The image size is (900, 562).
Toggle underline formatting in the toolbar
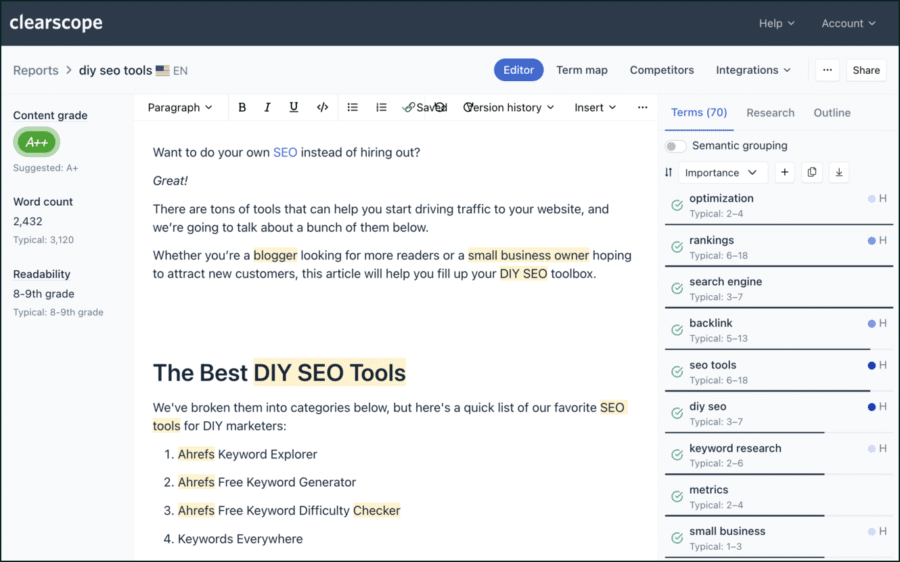pos(293,107)
